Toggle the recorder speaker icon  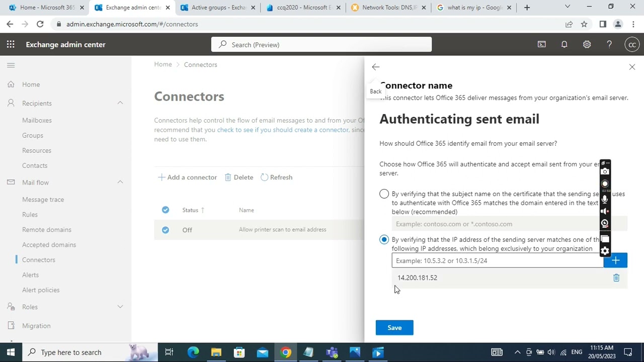(x=605, y=212)
